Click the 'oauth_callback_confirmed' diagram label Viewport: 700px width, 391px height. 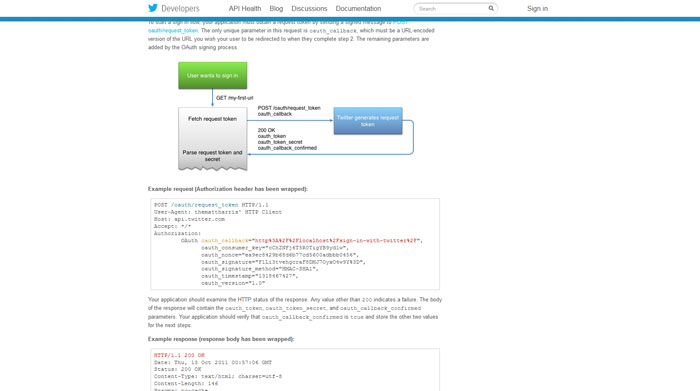tap(287, 148)
